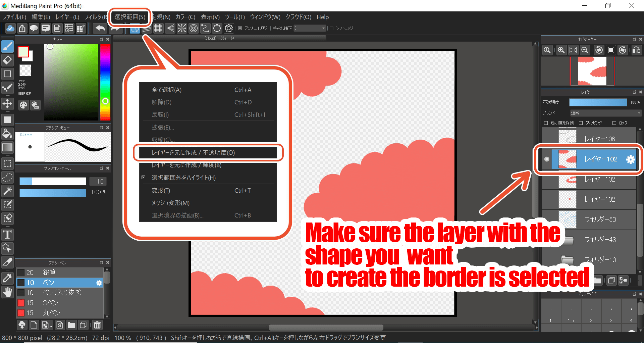
Task: Add new brush from cloud icon
Action: click(x=22, y=325)
